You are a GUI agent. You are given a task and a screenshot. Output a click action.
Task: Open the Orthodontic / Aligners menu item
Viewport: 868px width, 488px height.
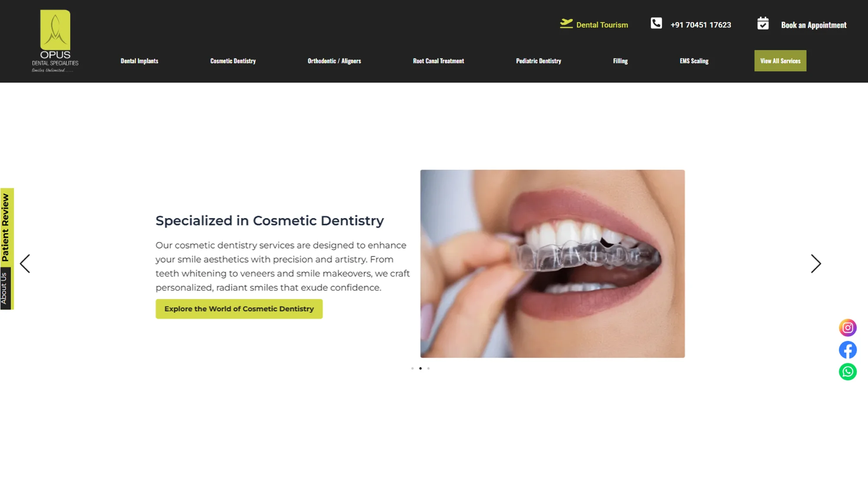pyautogui.click(x=334, y=61)
